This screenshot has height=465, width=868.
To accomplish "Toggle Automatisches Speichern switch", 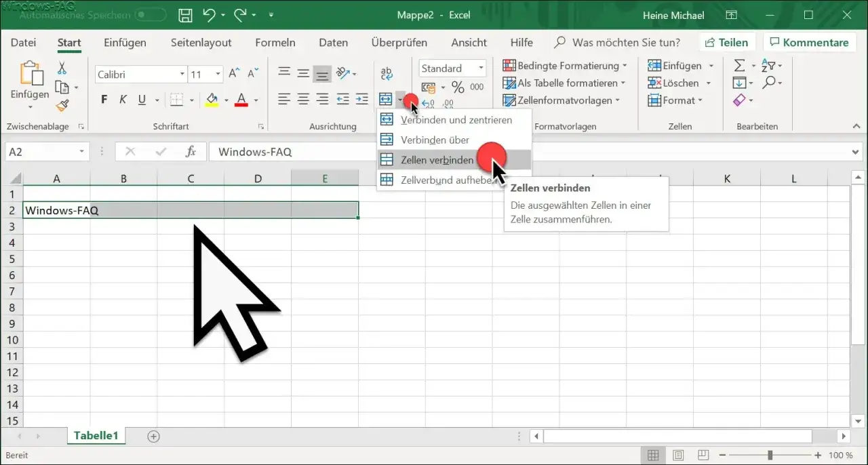I will [x=150, y=14].
